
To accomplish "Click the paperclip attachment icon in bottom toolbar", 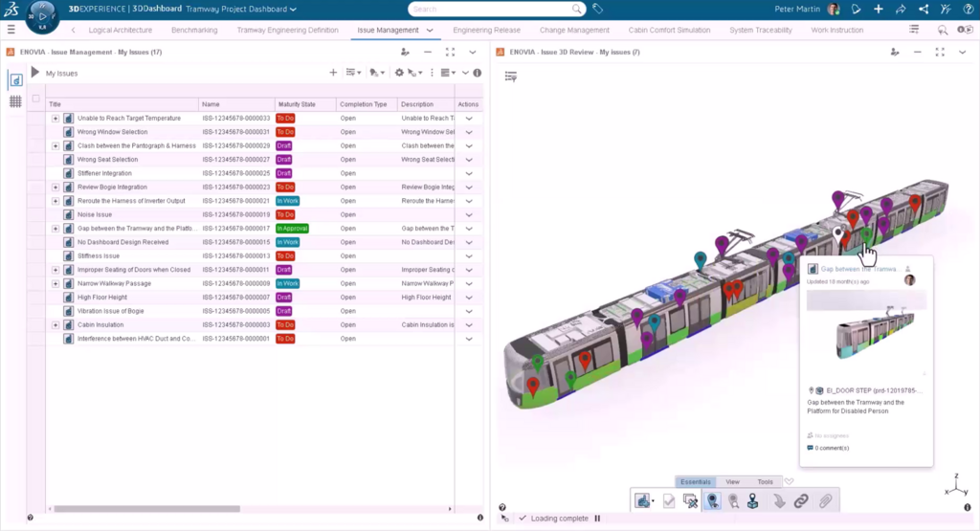I will pos(824,500).
